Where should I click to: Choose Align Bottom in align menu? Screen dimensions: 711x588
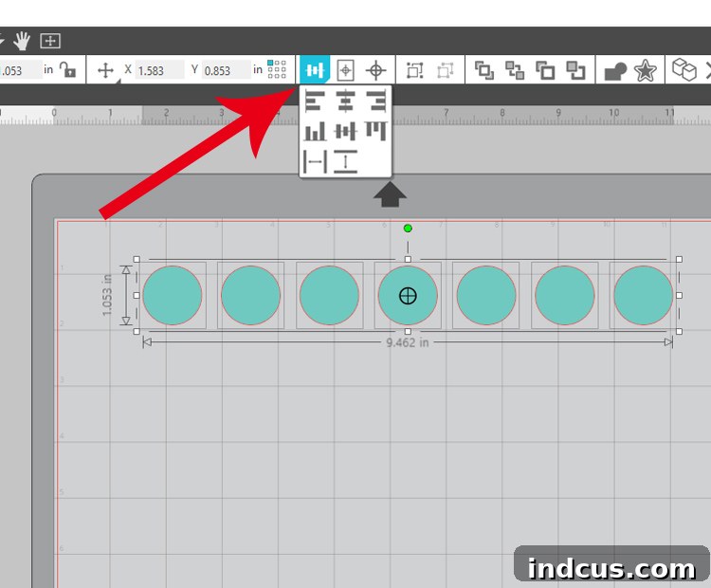click(315, 131)
